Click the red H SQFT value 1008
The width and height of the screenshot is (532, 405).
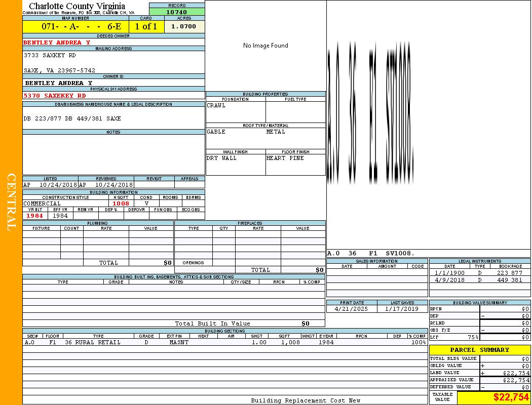[121, 204]
